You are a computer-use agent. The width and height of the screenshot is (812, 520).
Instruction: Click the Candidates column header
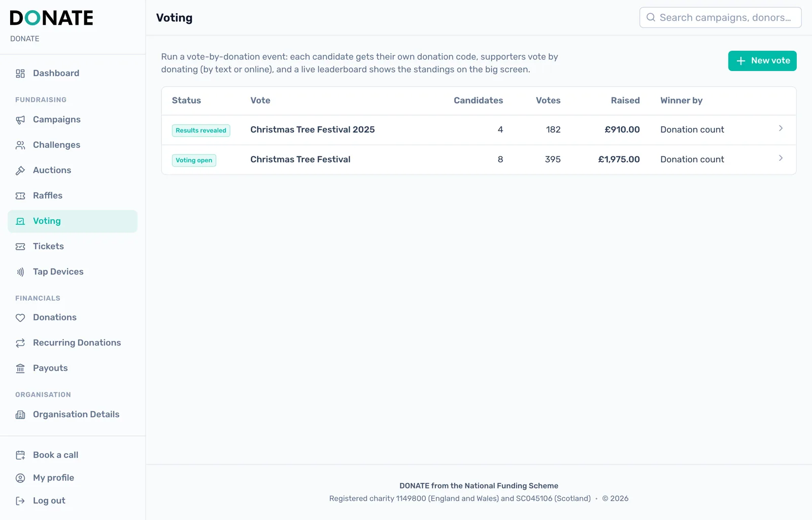479,100
